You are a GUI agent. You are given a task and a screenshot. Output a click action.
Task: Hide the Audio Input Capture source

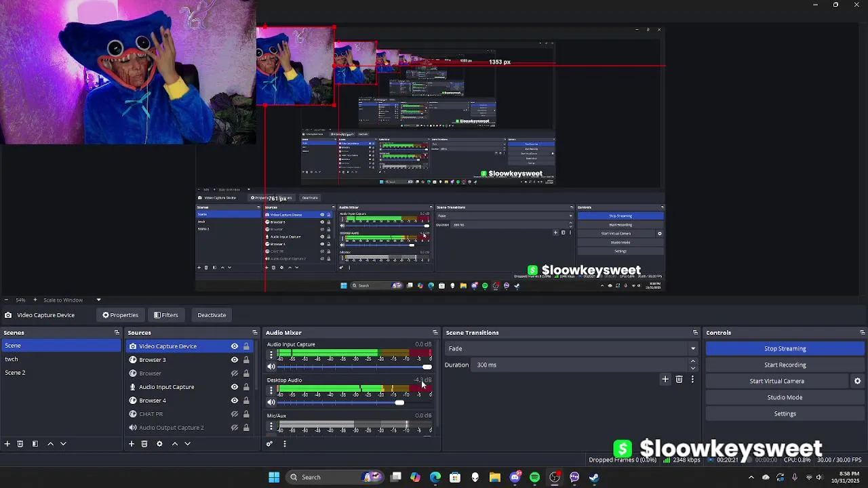pyautogui.click(x=235, y=387)
